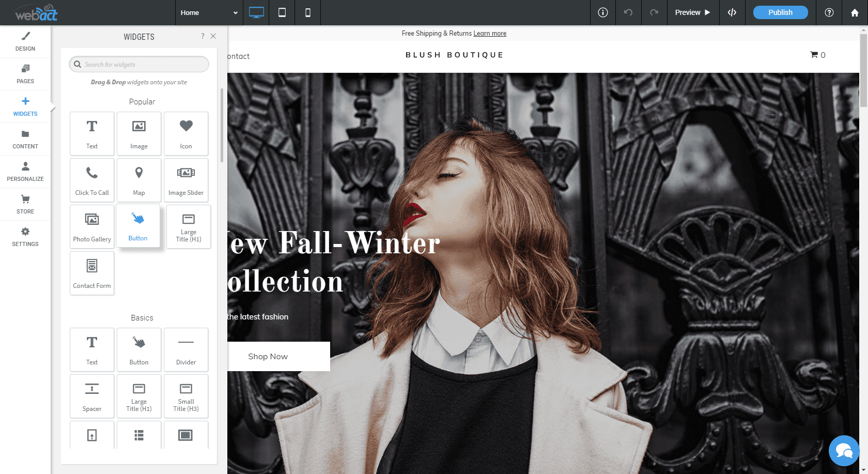Click the undo arrow in the top bar
This screenshot has width=868, height=474.
(628, 12)
